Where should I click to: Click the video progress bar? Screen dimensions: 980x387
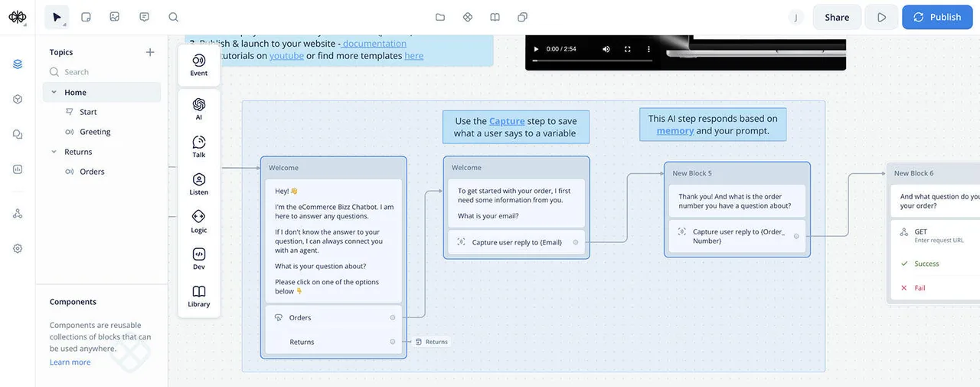pyautogui.click(x=591, y=60)
